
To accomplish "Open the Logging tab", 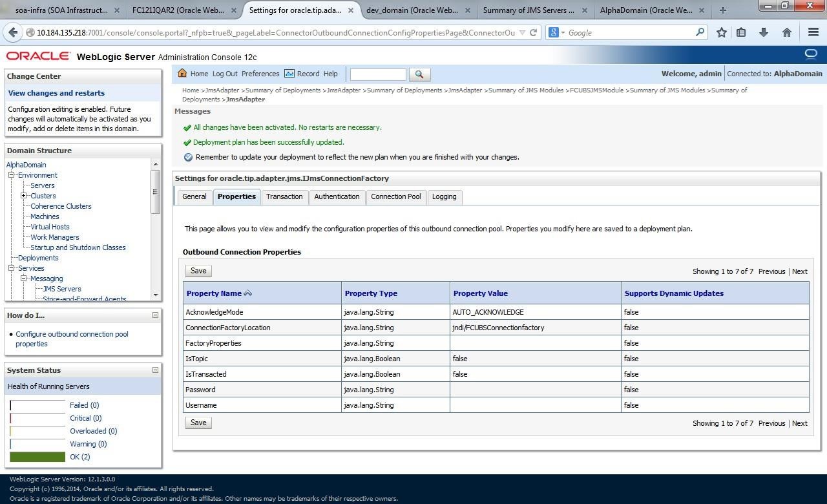I will [x=444, y=196].
